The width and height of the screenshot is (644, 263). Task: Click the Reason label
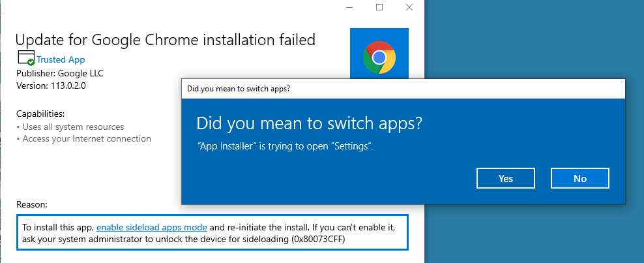pos(32,204)
